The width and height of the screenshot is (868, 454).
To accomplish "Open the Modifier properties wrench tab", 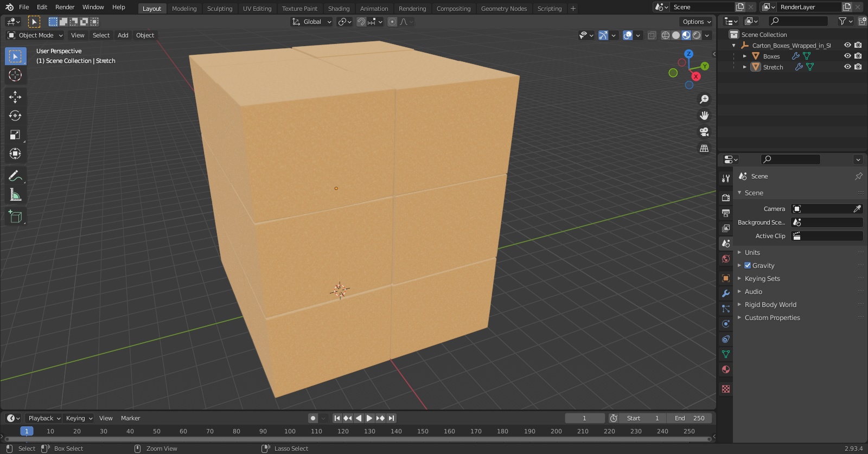I will coord(725,293).
